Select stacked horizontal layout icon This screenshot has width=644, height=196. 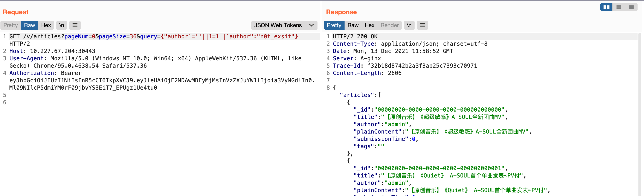(619, 7)
